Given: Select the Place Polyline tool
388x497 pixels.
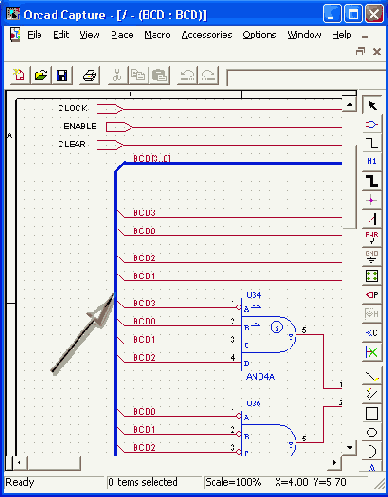Looking at the screenshot, I should [372, 395].
